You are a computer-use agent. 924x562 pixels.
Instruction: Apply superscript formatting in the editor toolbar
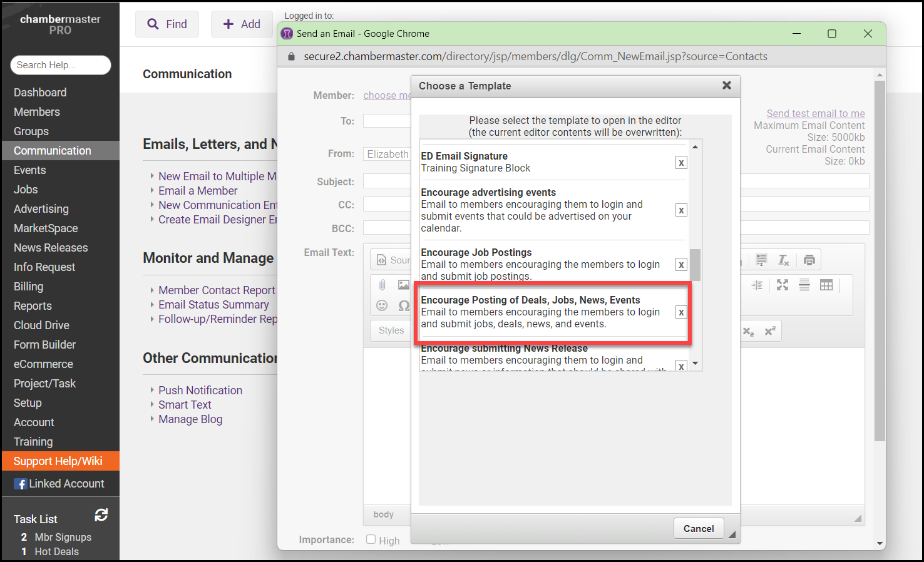click(770, 331)
